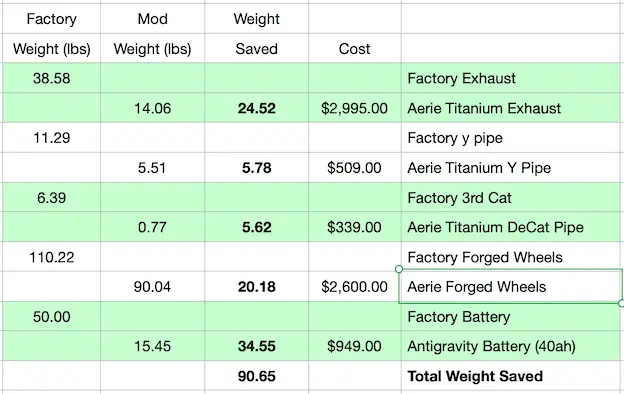Select the Cost column header cell
624x394 pixels.
point(355,49)
